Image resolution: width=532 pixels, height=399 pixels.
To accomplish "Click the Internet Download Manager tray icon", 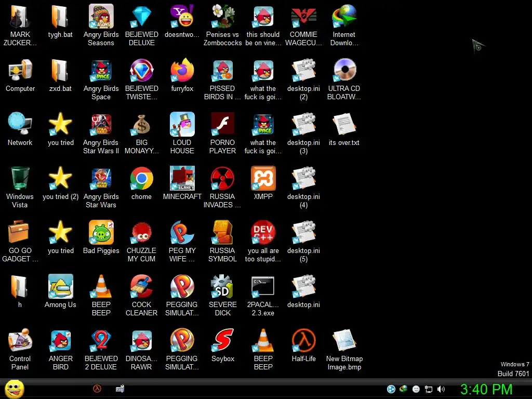I will (x=403, y=389).
